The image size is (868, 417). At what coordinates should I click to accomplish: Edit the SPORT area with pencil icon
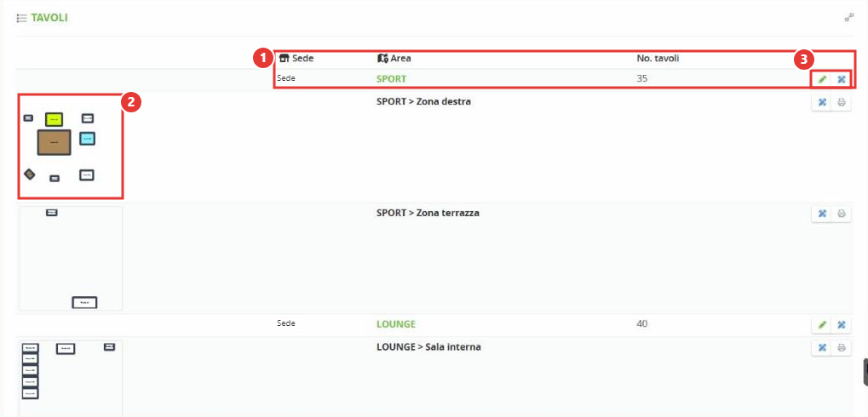822,79
